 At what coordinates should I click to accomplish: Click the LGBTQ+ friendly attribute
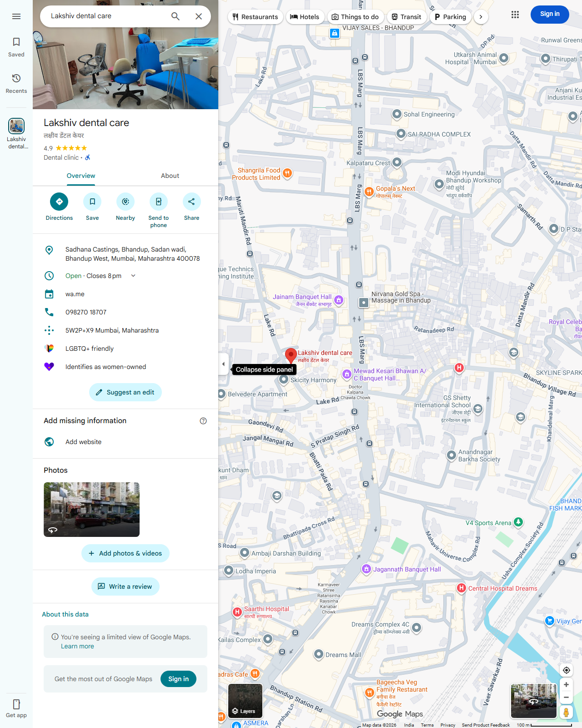[x=125, y=349]
